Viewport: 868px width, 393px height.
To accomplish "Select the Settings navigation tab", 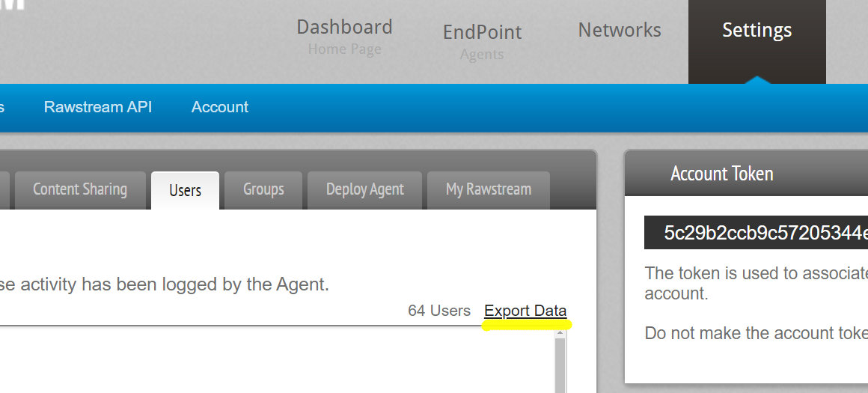I will point(757,41).
